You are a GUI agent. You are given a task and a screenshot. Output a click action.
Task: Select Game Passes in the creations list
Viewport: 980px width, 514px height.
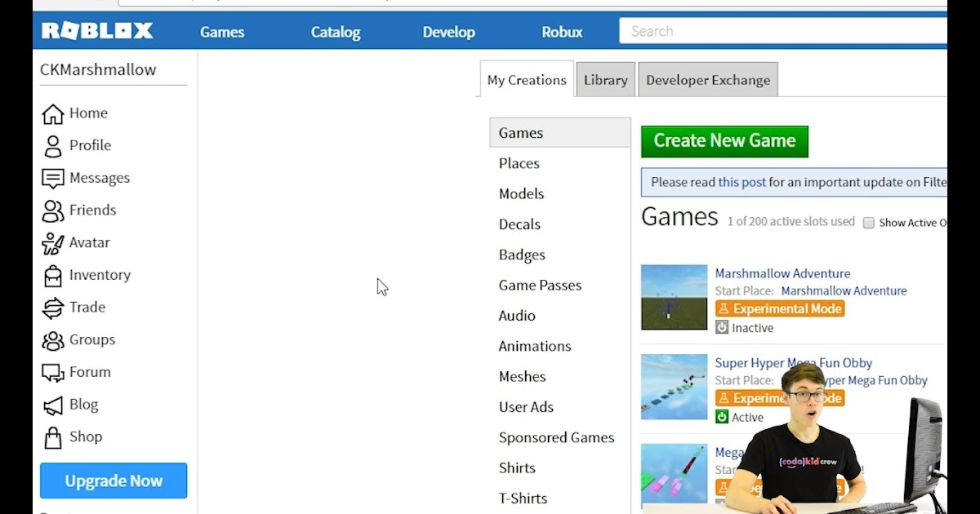point(540,285)
